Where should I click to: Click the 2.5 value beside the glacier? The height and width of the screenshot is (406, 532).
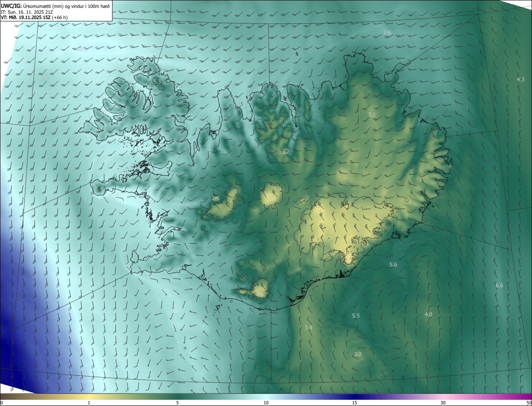[x=216, y=198]
